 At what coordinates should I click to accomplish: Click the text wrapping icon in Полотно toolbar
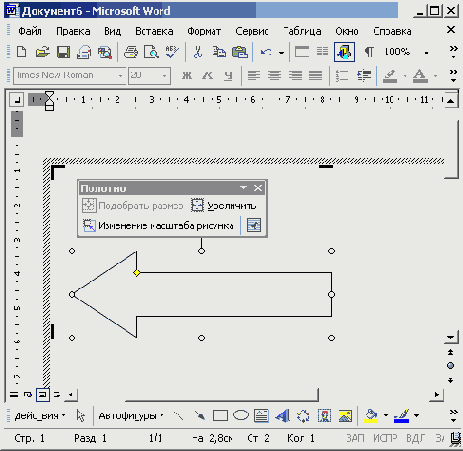coord(254,226)
